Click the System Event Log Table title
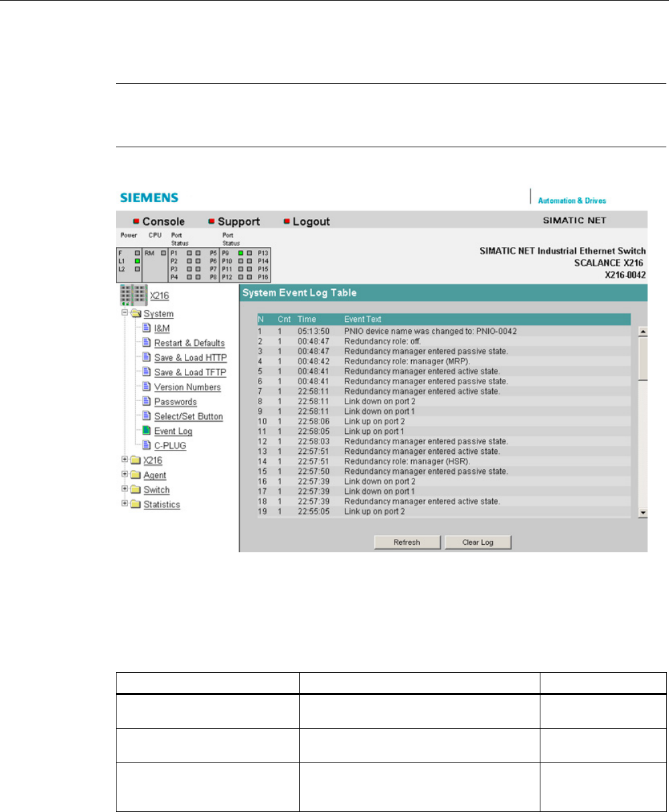This screenshot has width=669, height=812. [x=299, y=293]
